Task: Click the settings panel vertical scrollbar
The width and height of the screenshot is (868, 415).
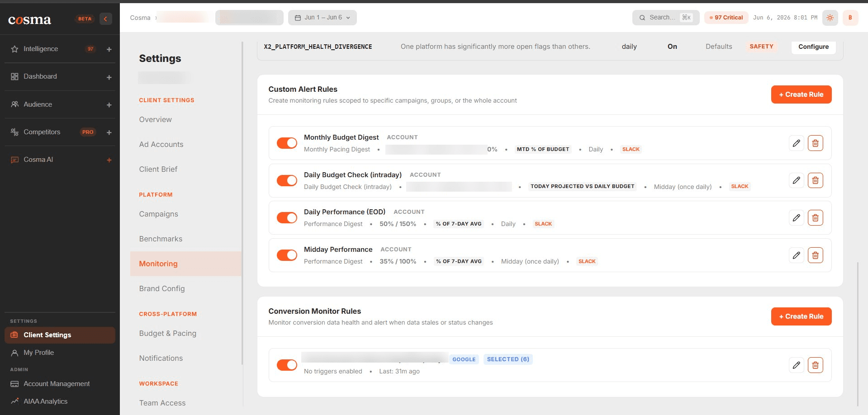Action: [242, 203]
